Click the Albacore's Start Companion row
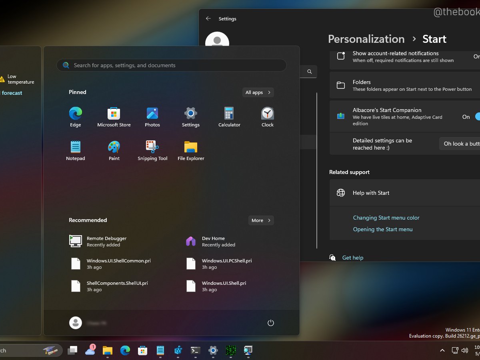The width and height of the screenshot is (480, 360). click(x=405, y=116)
